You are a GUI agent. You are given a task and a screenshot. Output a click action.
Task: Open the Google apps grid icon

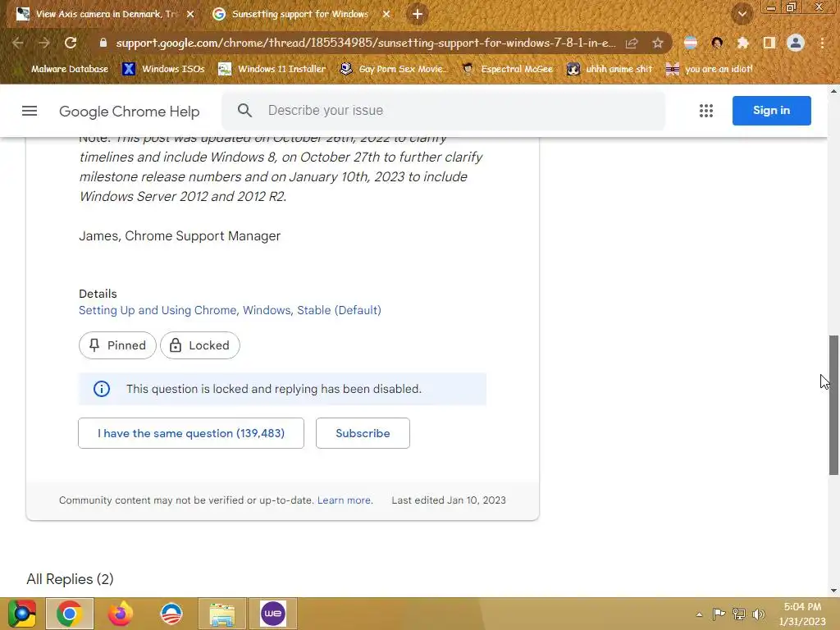(x=706, y=111)
